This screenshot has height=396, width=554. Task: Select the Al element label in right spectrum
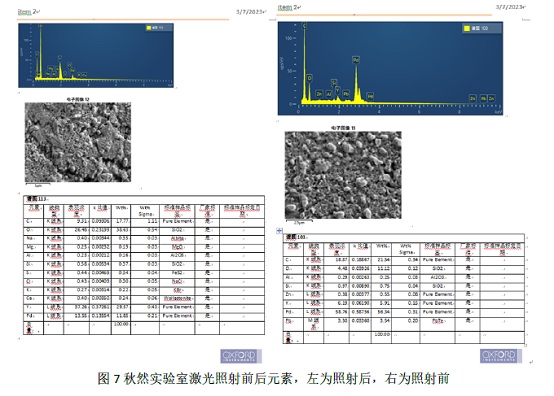[329, 94]
